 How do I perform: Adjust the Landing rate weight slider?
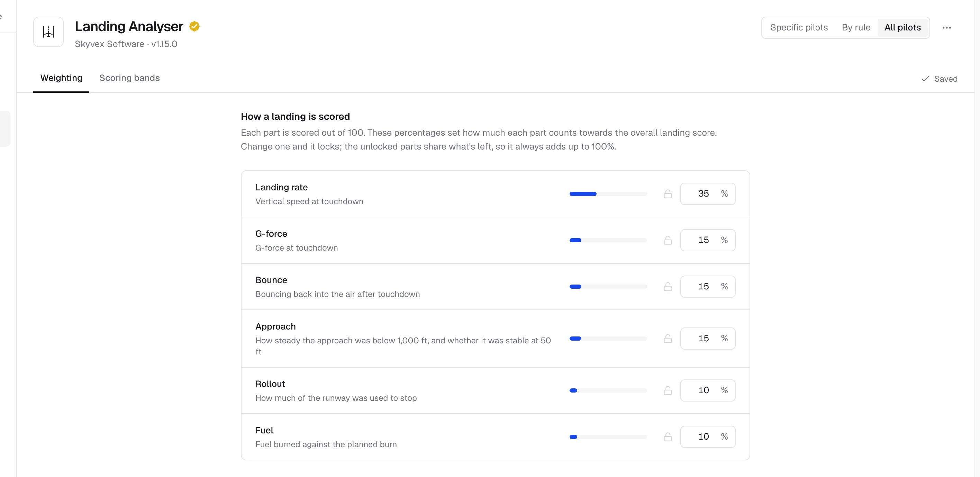coord(608,194)
